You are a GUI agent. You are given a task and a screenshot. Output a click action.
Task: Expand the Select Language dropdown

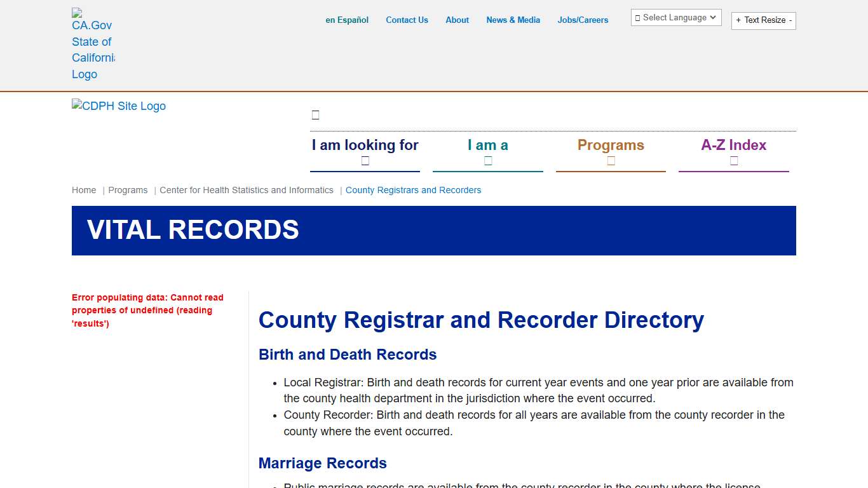coord(675,17)
